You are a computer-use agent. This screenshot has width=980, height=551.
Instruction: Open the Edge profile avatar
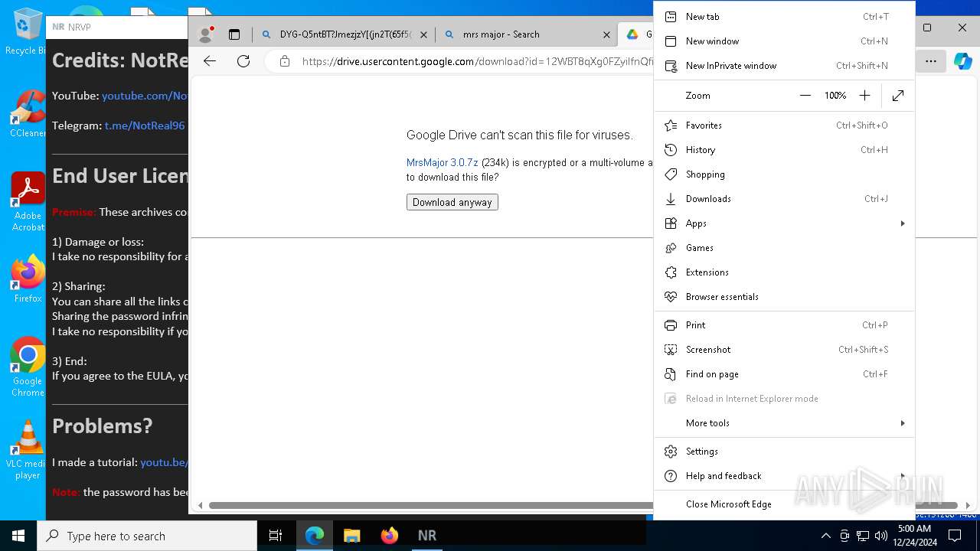coord(205,34)
